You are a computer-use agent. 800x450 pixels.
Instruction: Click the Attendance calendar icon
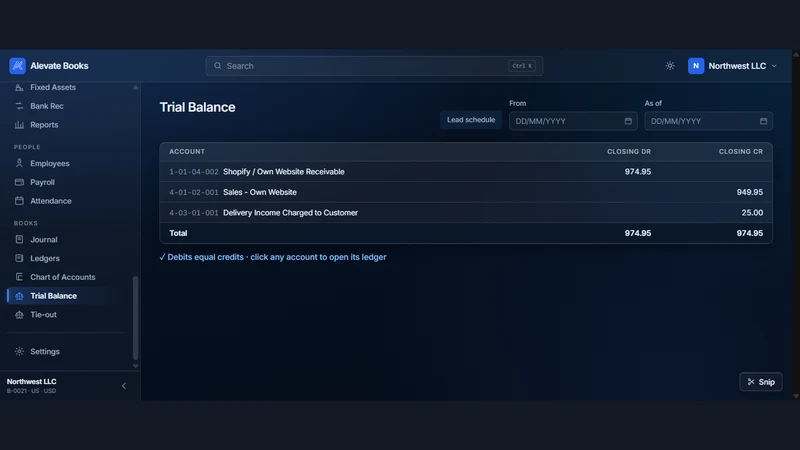(x=19, y=201)
